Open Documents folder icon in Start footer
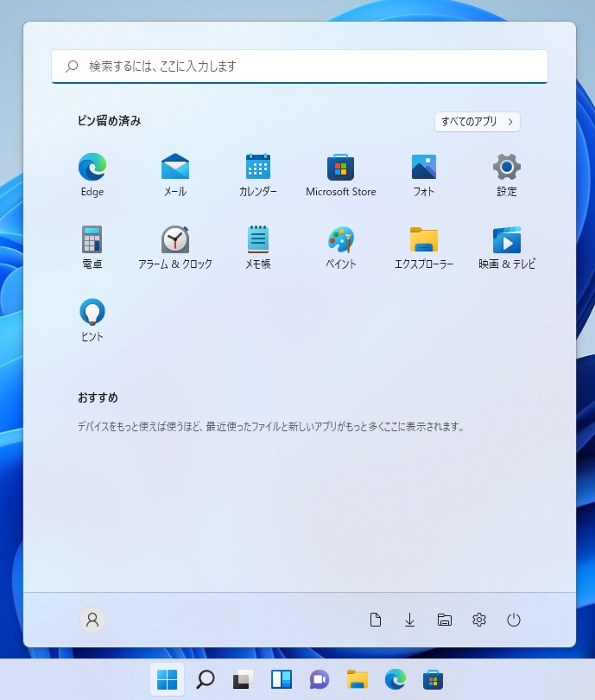The height and width of the screenshot is (700, 595). 376,620
